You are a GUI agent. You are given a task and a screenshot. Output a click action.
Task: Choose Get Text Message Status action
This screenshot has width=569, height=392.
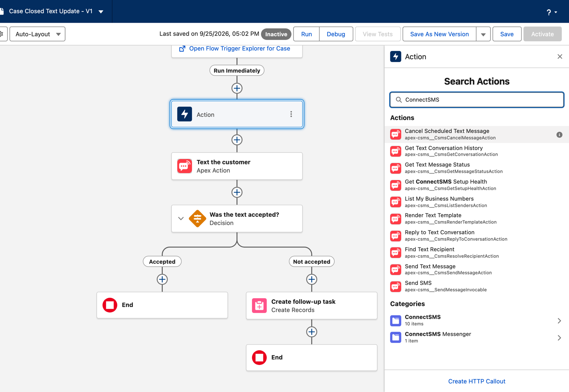[x=477, y=168]
